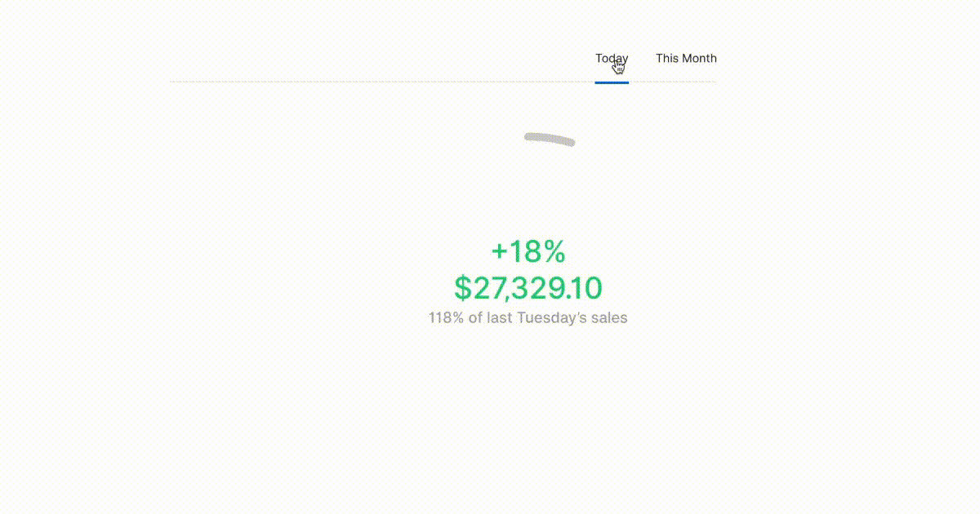Screen dimensions: 980x514
Task: Click the green percentage change value
Action: coord(528,252)
